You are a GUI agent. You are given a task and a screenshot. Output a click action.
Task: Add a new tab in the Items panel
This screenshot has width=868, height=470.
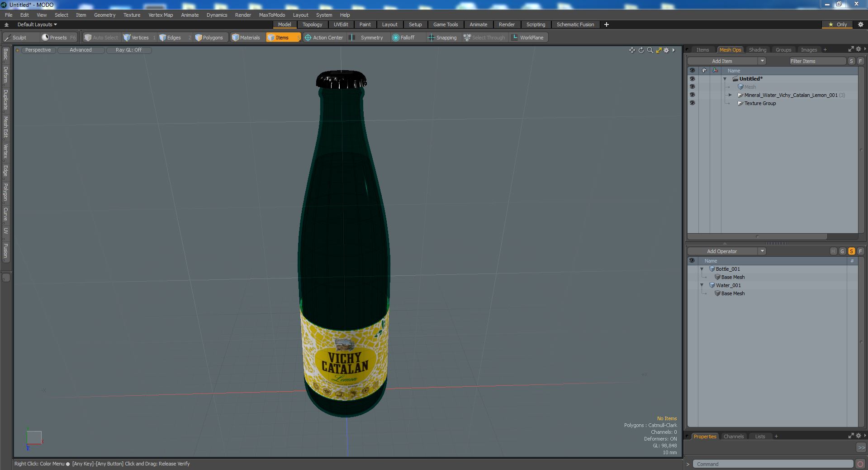(825, 50)
